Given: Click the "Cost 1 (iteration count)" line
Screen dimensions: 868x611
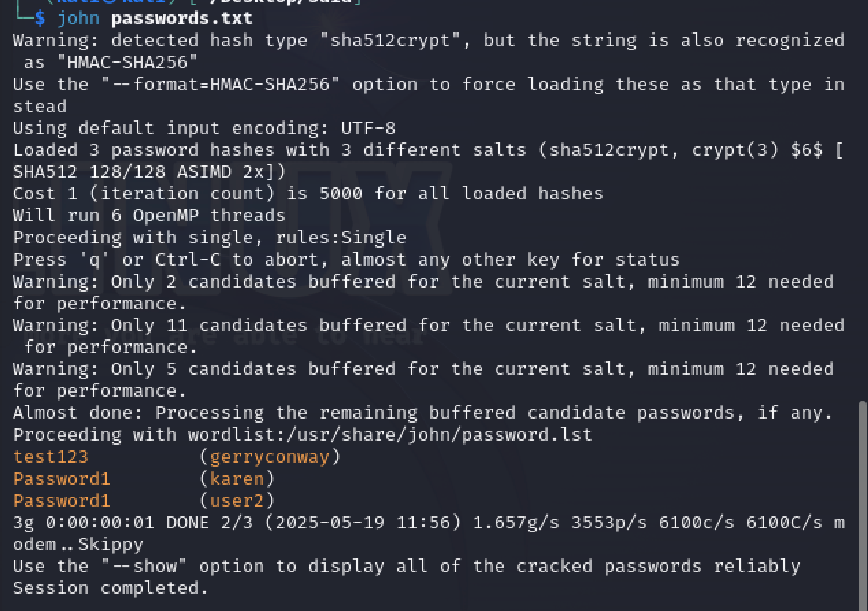Looking at the screenshot, I should 308,194.
